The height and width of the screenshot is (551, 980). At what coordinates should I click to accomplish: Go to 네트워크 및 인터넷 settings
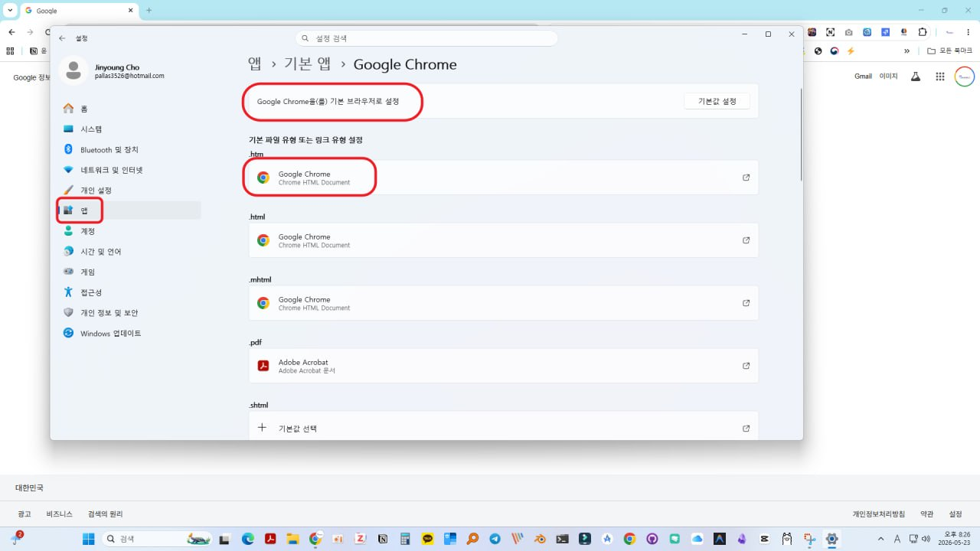click(x=112, y=170)
